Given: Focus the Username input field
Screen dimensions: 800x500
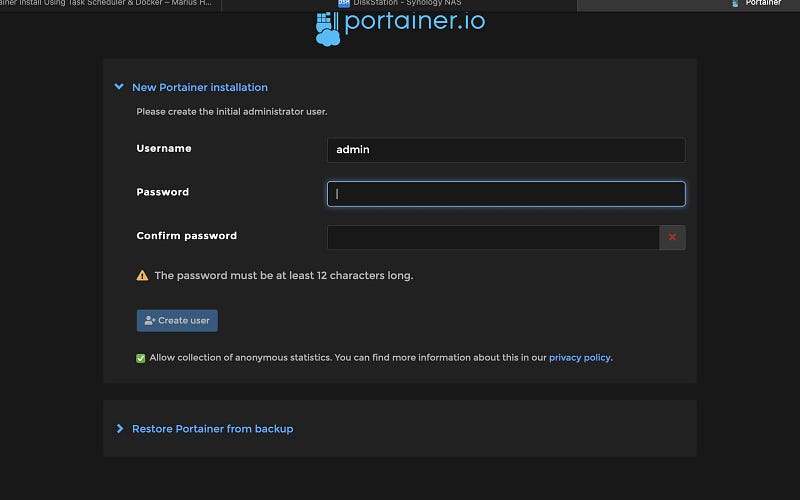Looking at the screenshot, I should pos(506,150).
